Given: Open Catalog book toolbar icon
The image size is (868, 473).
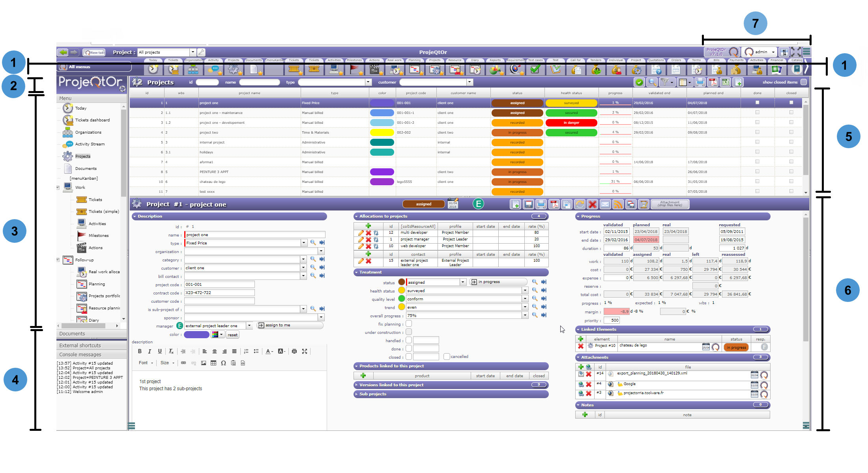Looking at the screenshot, I should pos(797,70).
